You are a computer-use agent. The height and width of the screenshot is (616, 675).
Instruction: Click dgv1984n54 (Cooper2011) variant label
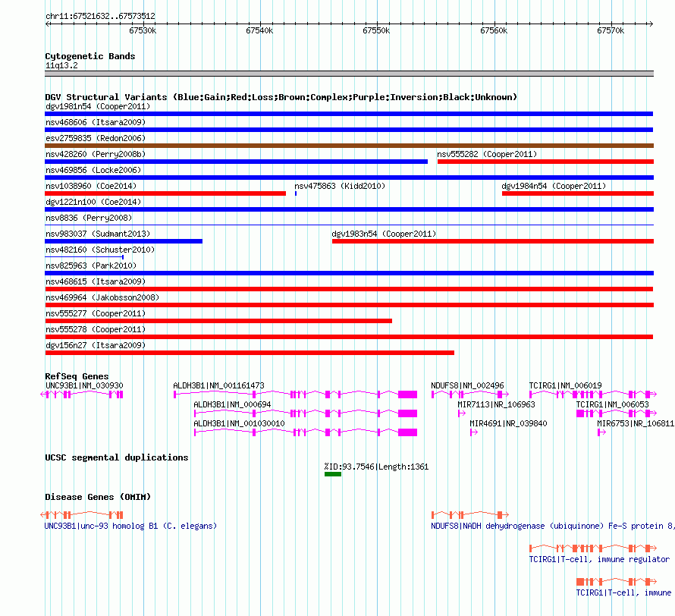(554, 186)
